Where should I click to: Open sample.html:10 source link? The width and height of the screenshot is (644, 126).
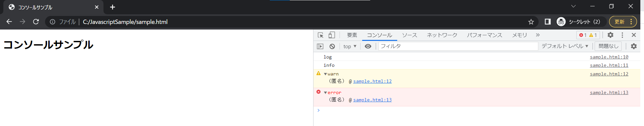tap(609, 57)
